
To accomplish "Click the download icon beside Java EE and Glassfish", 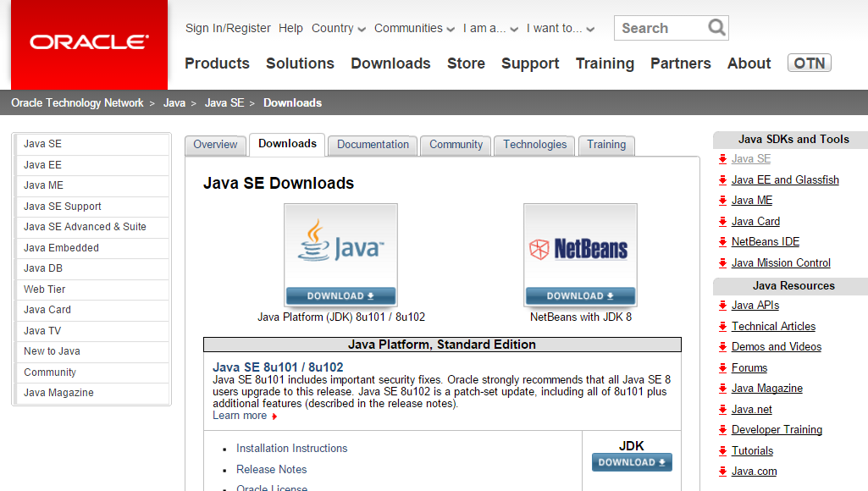I will (x=722, y=180).
